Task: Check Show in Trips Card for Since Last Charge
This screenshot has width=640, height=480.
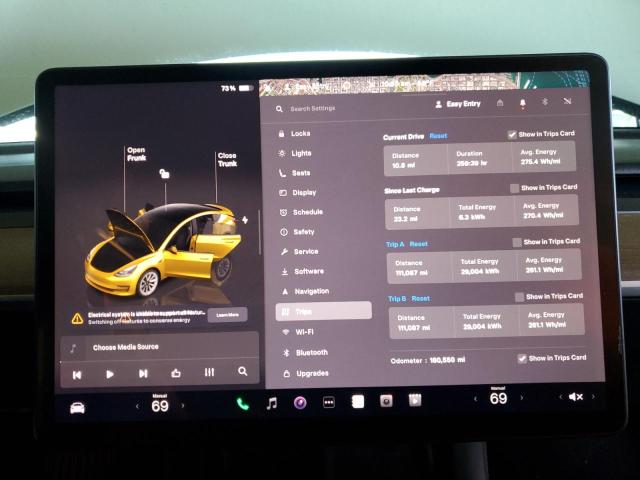Action: tap(515, 188)
